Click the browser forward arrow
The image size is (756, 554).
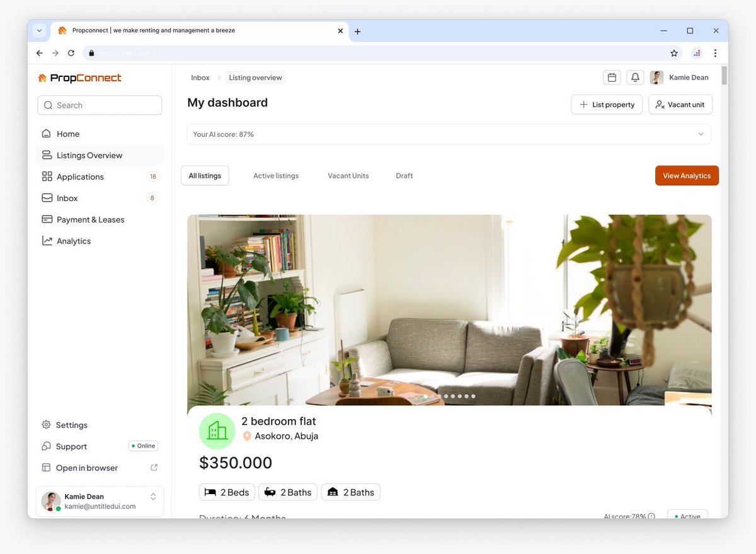pyautogui.click(x=55, y=54)
